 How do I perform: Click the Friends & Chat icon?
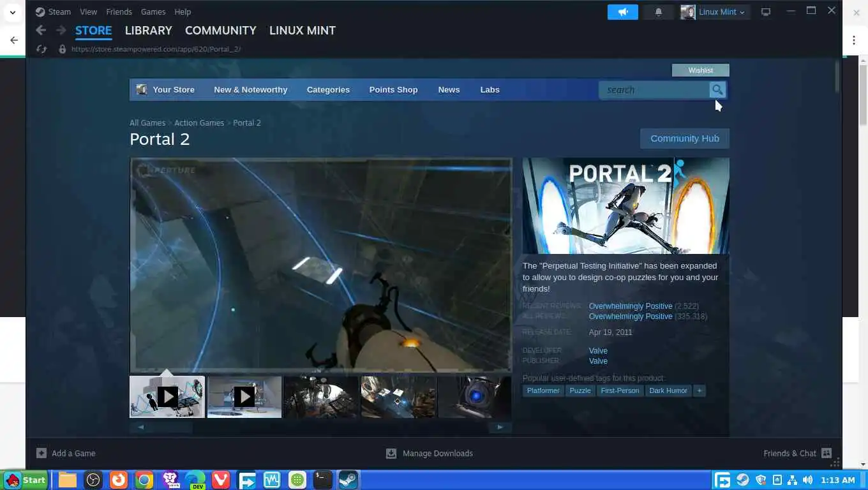(x=827, y=453)
